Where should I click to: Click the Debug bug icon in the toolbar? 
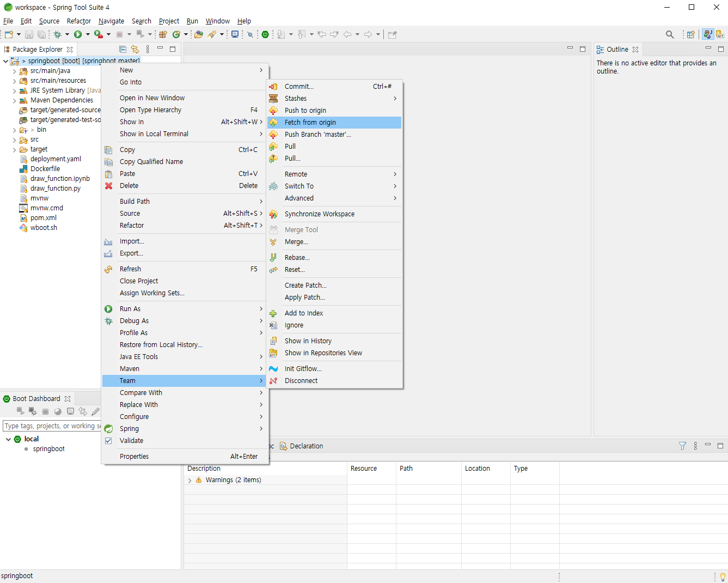(58, 34)
